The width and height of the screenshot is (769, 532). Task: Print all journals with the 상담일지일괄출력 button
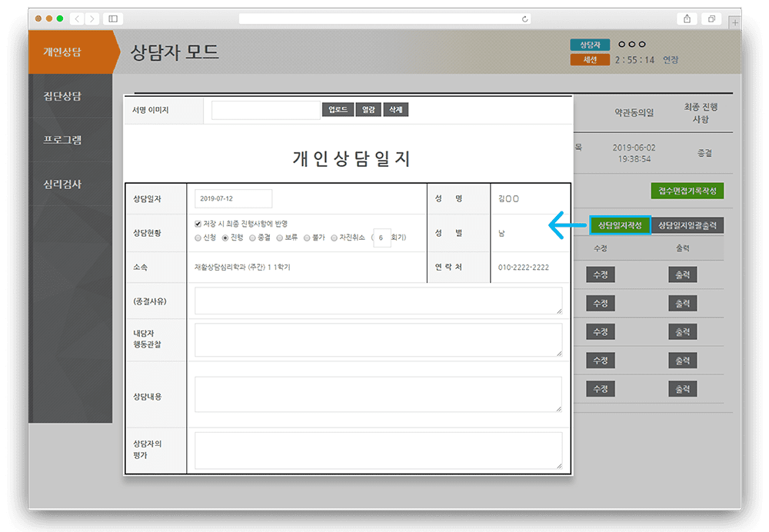tap(687, 225)
